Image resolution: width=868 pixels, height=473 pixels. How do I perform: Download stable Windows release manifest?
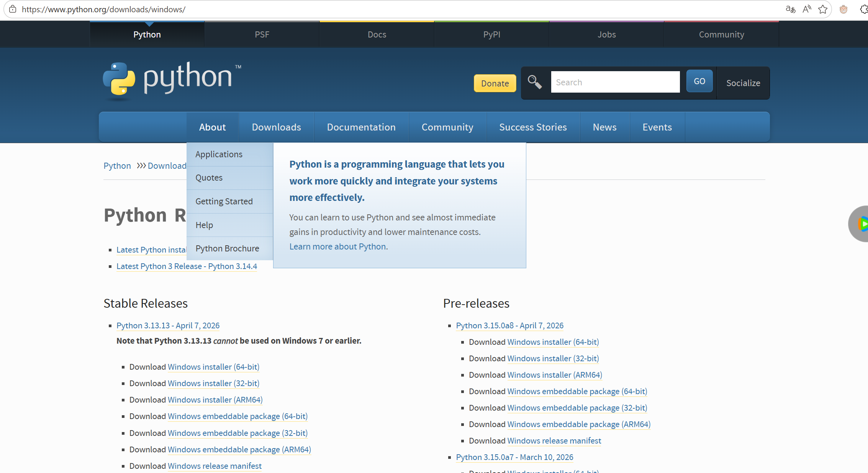(215, 466)
